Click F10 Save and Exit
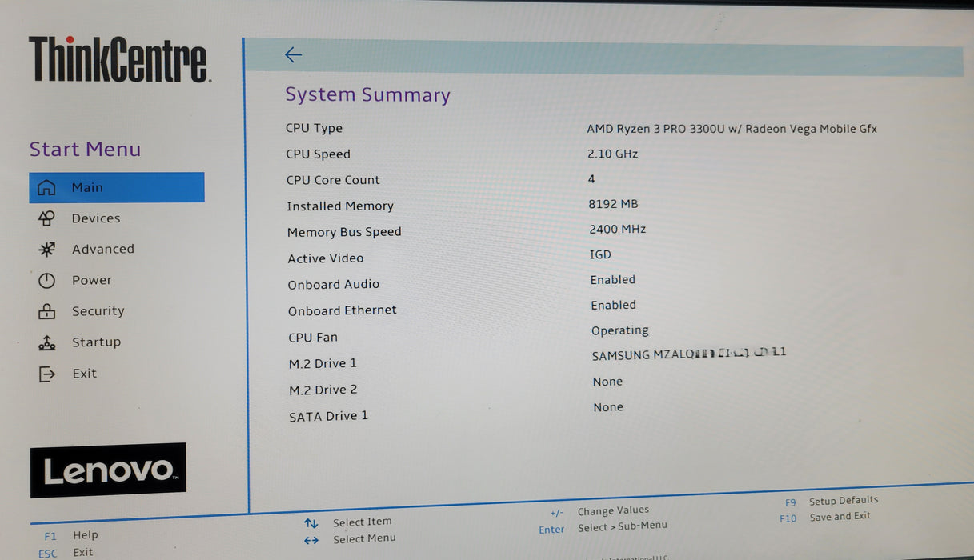974x560 pixels. click(825, 518)
